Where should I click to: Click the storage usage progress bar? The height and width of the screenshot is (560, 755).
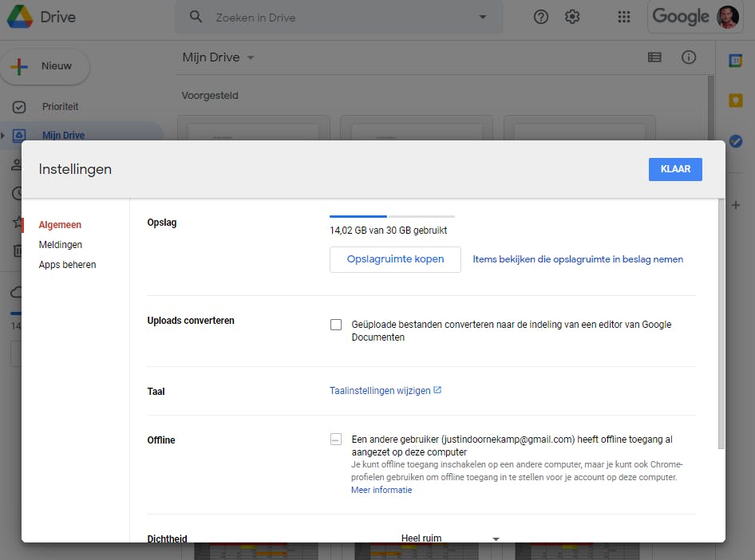pyautogui.click(x=392, y=216)
